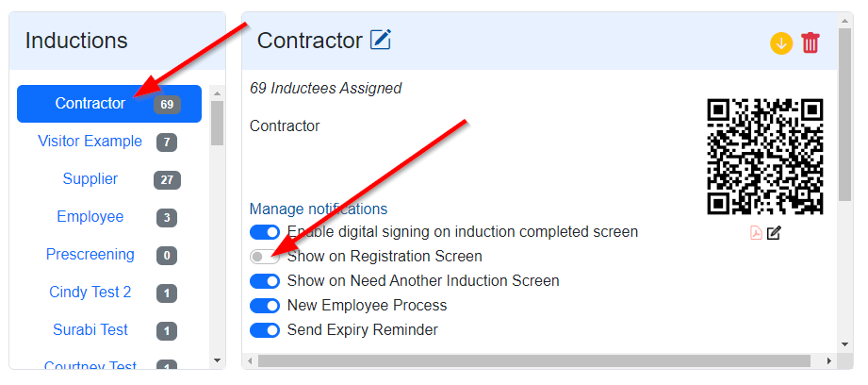Click the edit icon below the QR code
The image size is (868, 385).
tap(774, 233)
